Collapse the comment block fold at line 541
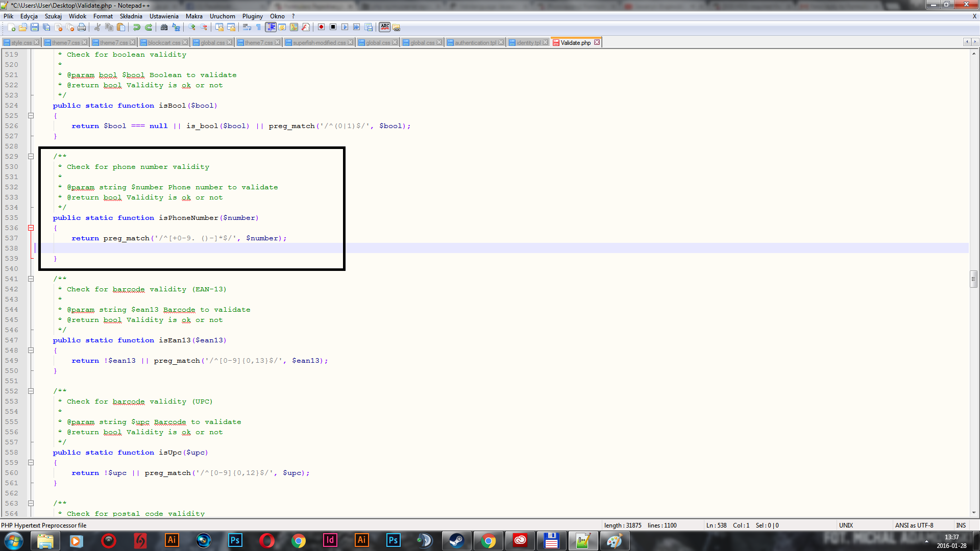980x551 pixels. (x=31, y=279)
